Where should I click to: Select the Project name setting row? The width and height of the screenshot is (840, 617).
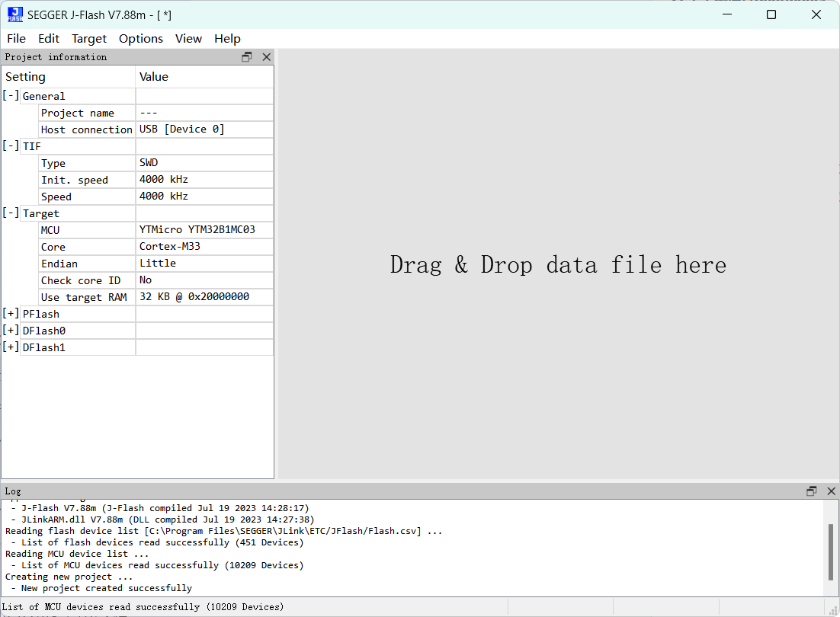pyautogui.click(x=87, y=113)
